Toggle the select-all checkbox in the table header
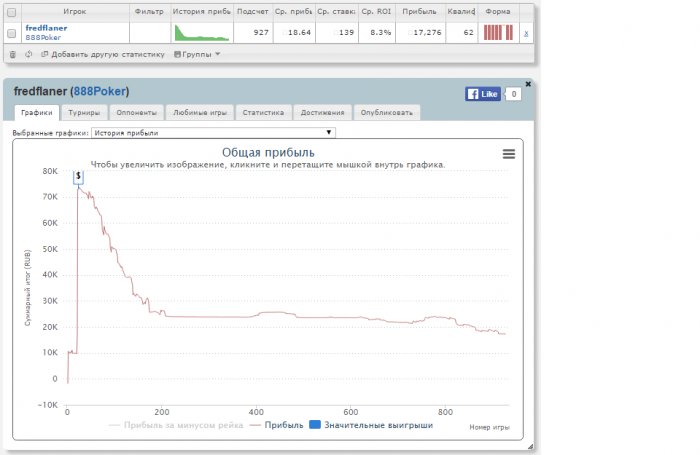Viewport: 700px width, 455px height. click(12, 12)
